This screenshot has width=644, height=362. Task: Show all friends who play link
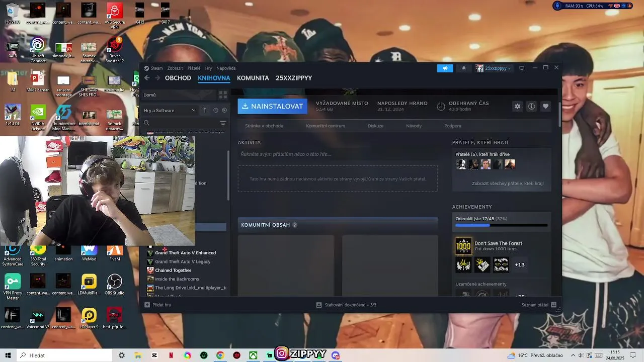[508, 184]
